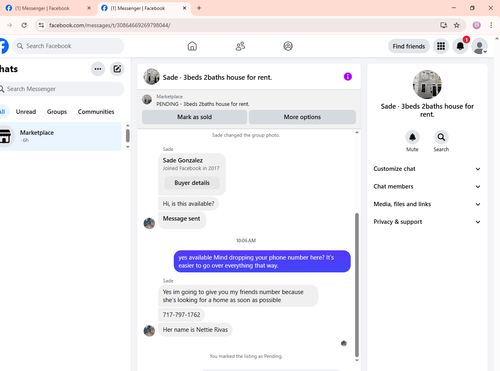Click the Marketplace store icon in chat list
The image size is (500, 371).
tap(5, 136)
